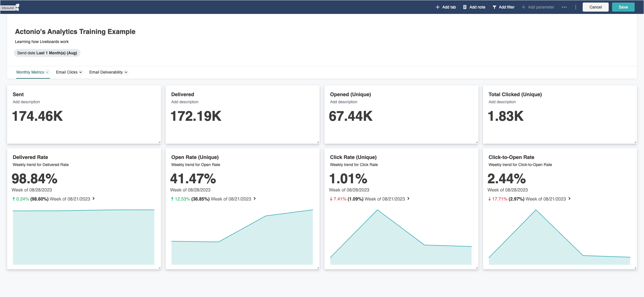Click the Sent card title

pos(18,94)
